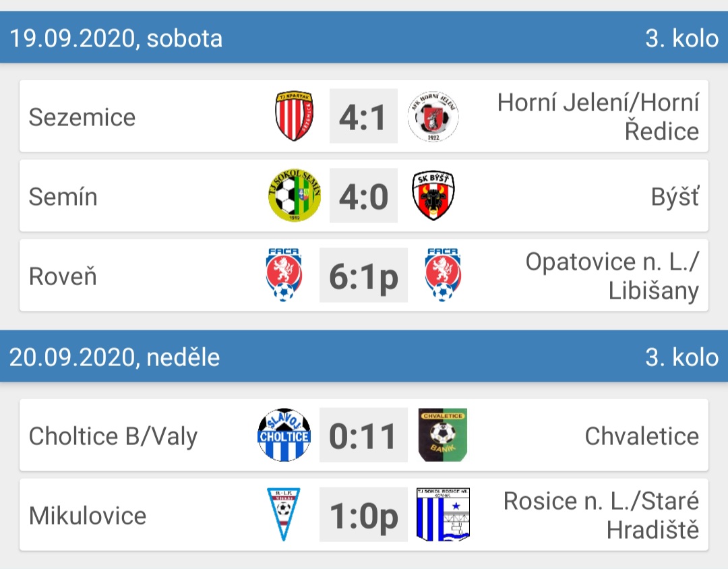Click the TJ Sokol Rosice striped crest

coord(444,514)
